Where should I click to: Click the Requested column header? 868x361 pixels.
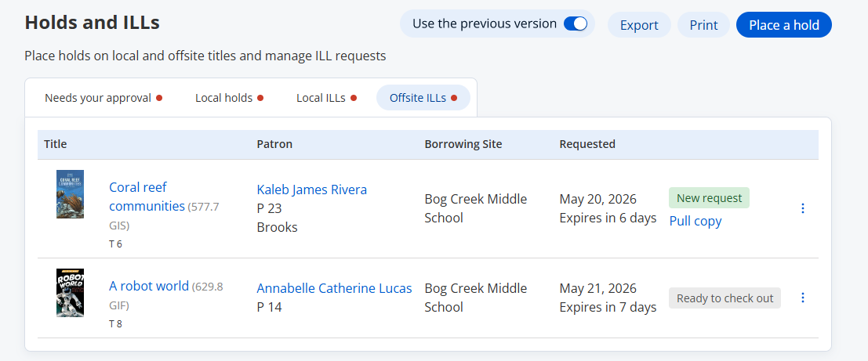(587, 144)
